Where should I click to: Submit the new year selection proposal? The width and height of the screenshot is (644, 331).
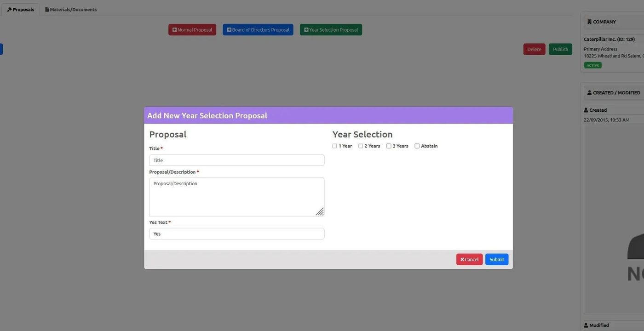(x=496, y=260)
